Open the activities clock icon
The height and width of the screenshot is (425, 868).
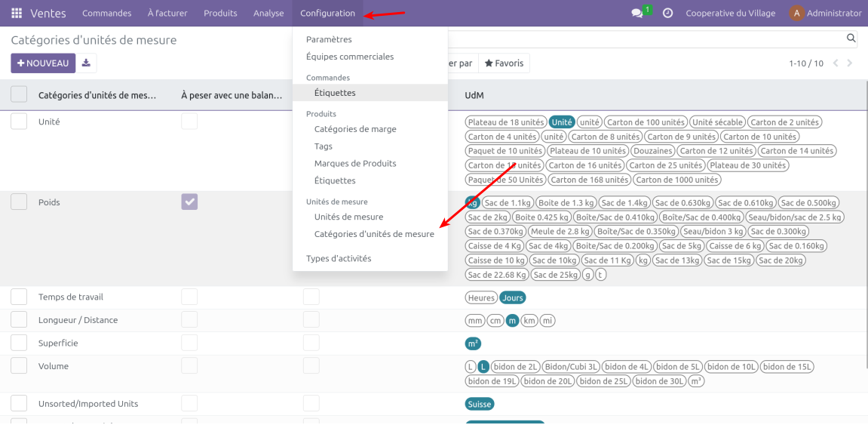667,13
